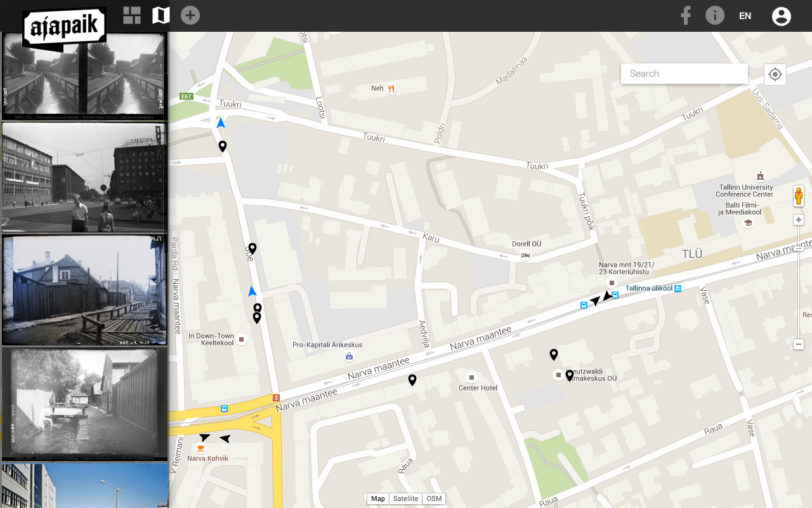Select the OSM layer type
812x508 pixels.
(434, 498)
